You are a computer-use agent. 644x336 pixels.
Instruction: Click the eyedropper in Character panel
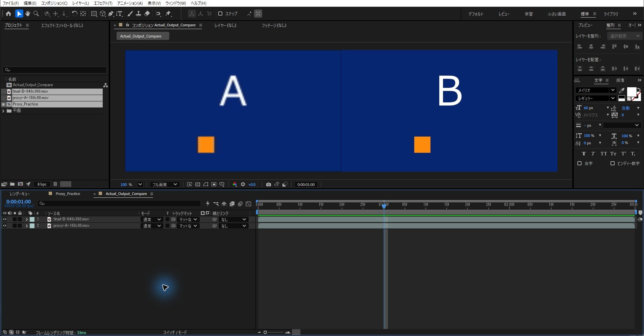point(621,90)
